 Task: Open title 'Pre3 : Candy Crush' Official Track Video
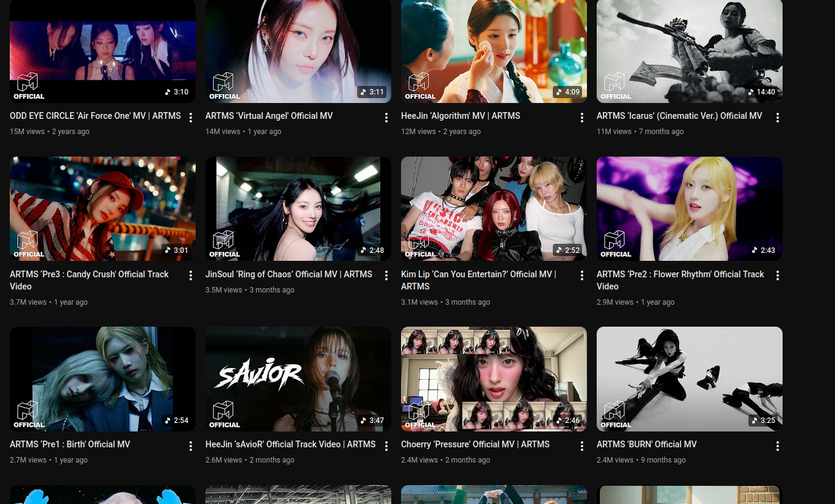pyautogui.click(x=89, y=280)
